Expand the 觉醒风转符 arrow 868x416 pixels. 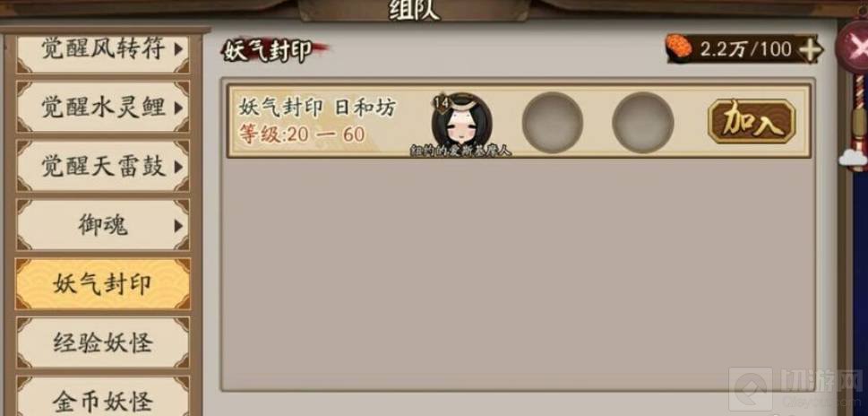178,50
